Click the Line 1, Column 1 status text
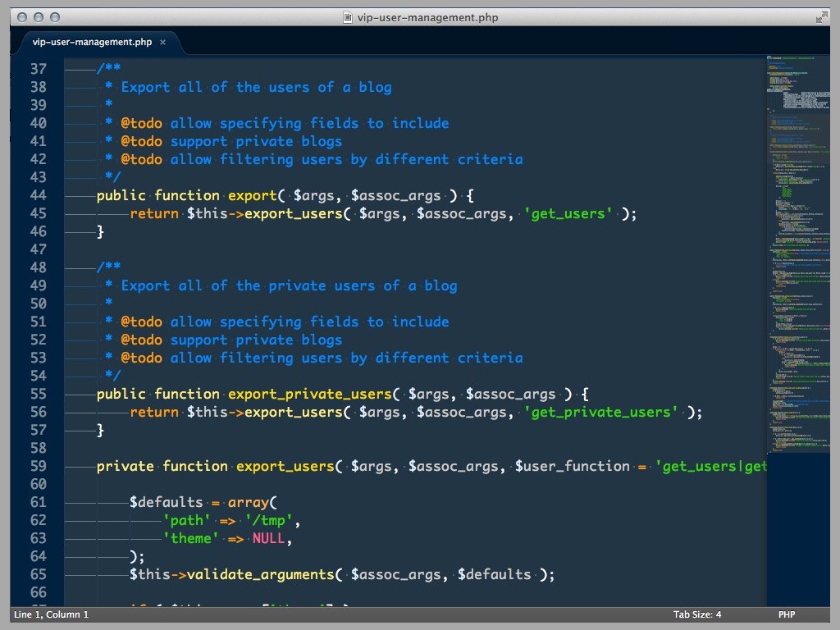 tap(52, 614)
